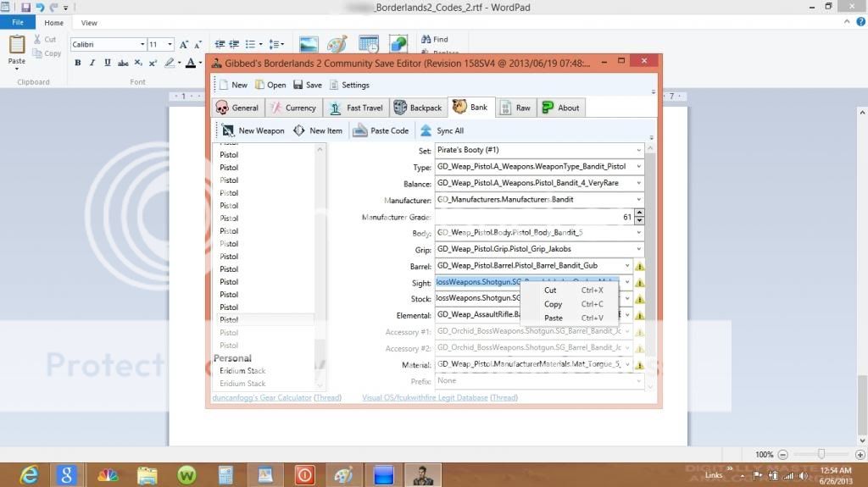Click the New Item icon

(x=299, y=130)
